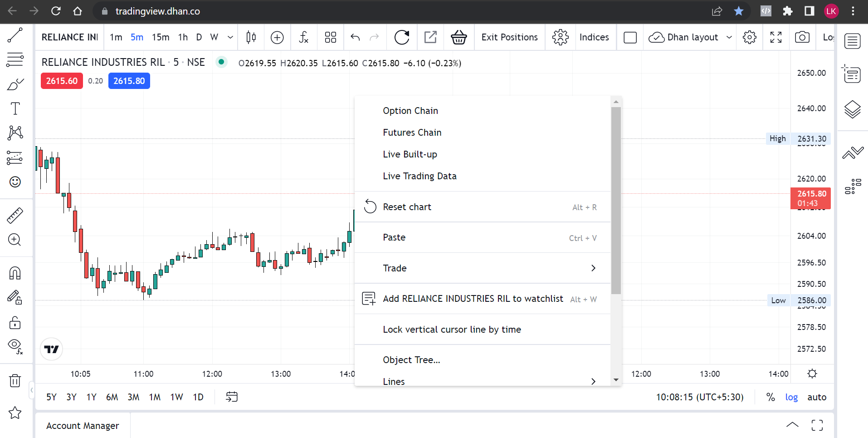Click Reset chart in context menu
The height and width of the screenshot is (438, 868).
point(483,207)
